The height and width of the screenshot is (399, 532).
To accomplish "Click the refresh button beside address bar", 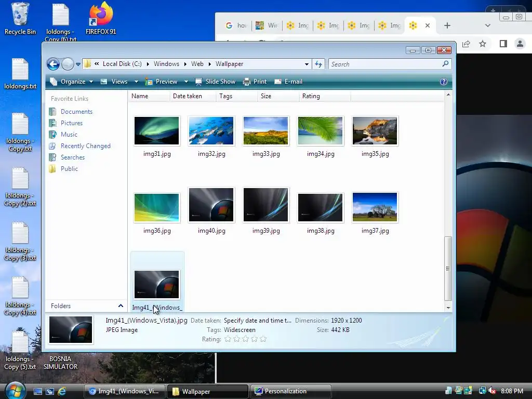I will (318, 64).
